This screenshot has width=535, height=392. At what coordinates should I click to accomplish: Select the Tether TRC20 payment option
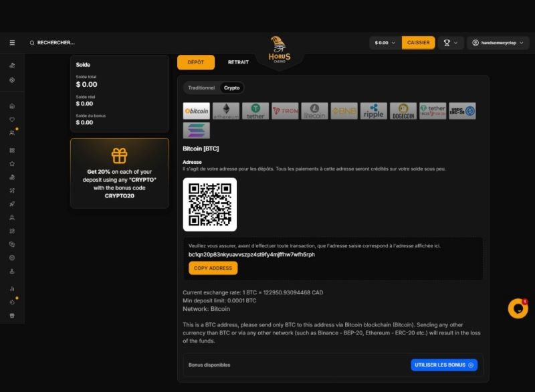[x=433, y=111]
